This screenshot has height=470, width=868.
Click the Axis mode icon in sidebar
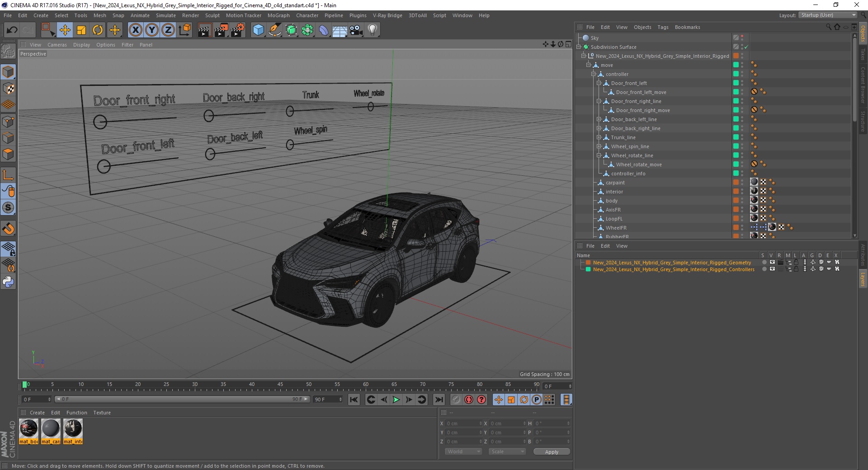pos(8,175)
